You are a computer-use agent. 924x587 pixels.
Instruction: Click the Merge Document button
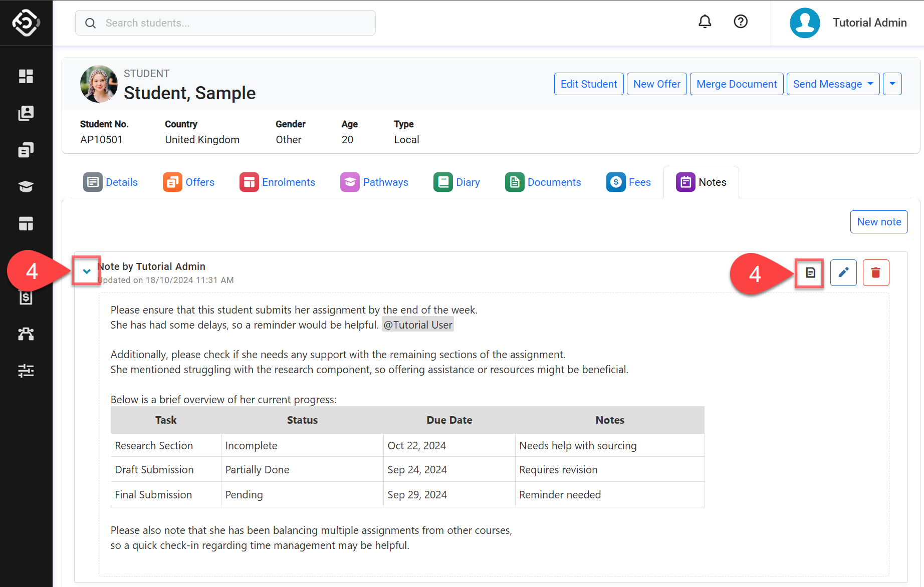click(x=736, y=84)
